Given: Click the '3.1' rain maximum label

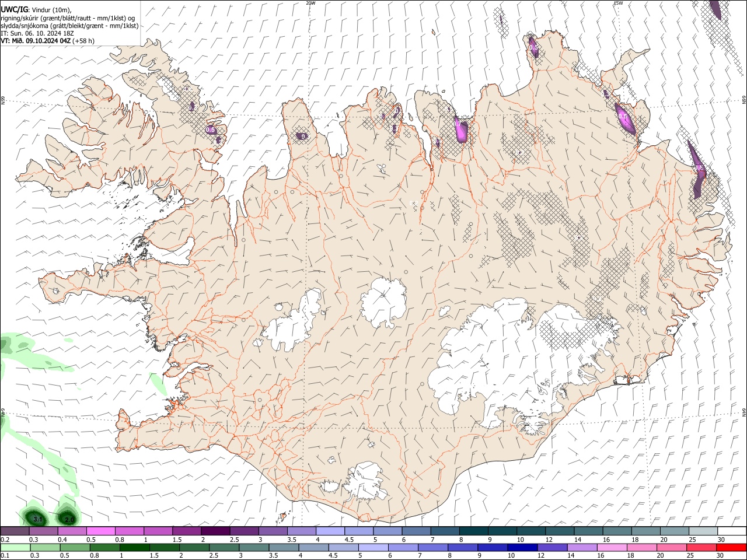Looking at the screenshot, I should 38,519.
